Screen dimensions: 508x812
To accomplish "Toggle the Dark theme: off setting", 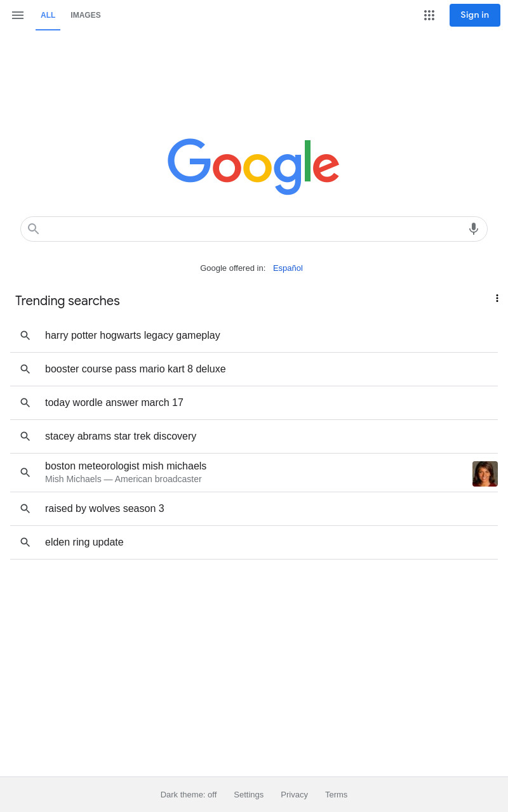I will (x=189, y=795).
